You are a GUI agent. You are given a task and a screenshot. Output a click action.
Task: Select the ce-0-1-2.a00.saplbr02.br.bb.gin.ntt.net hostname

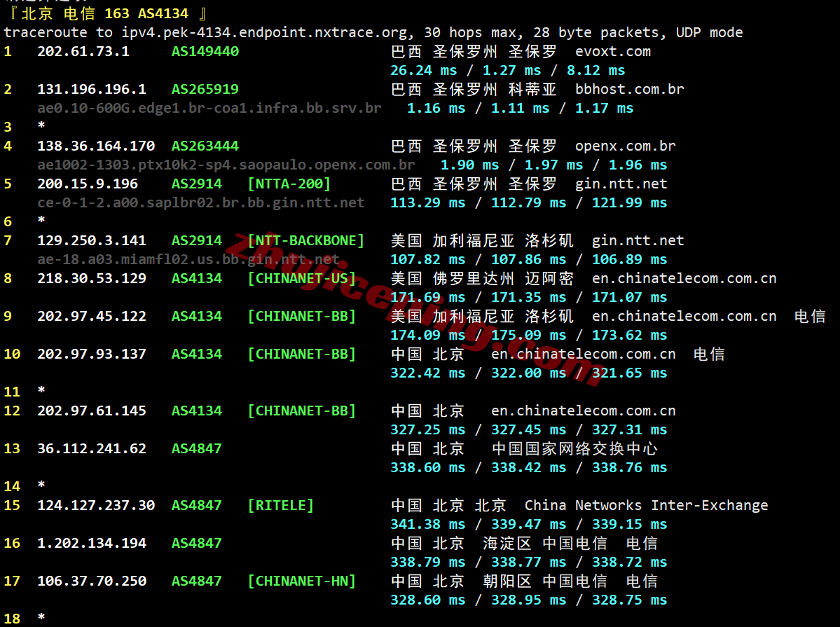201,202
